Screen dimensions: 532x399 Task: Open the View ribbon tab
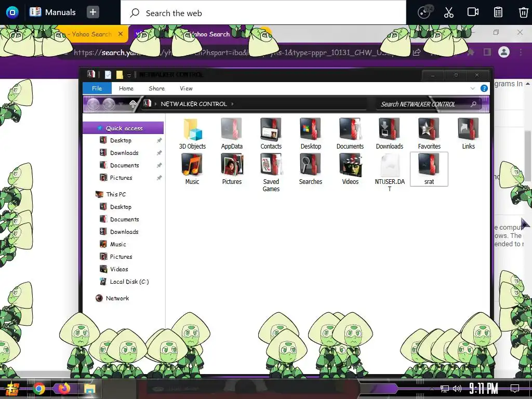(186, 88)
